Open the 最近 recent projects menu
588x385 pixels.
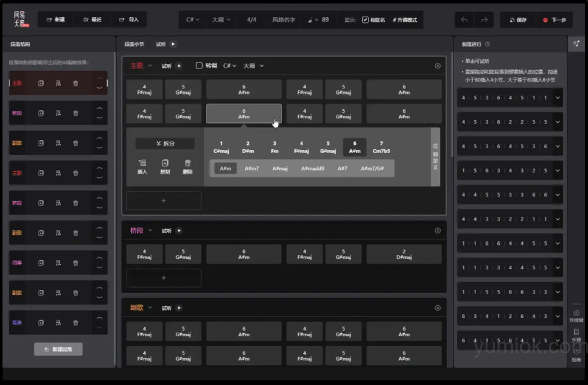(92, 20)
